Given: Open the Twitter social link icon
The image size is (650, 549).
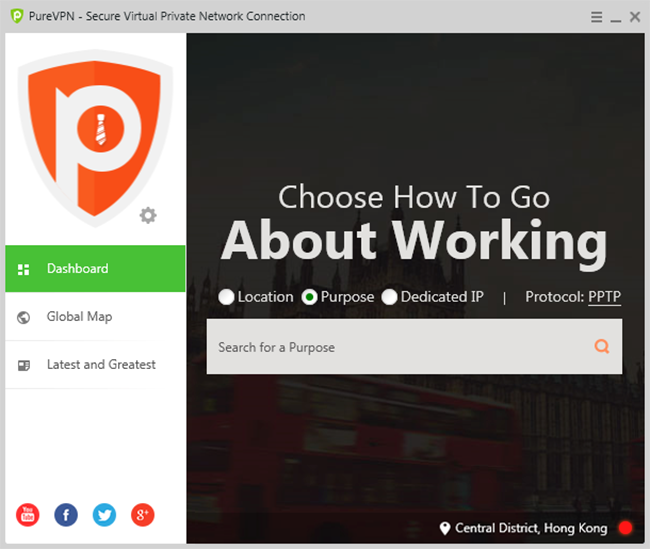Looking at the screenshot, I should [104, 515].
